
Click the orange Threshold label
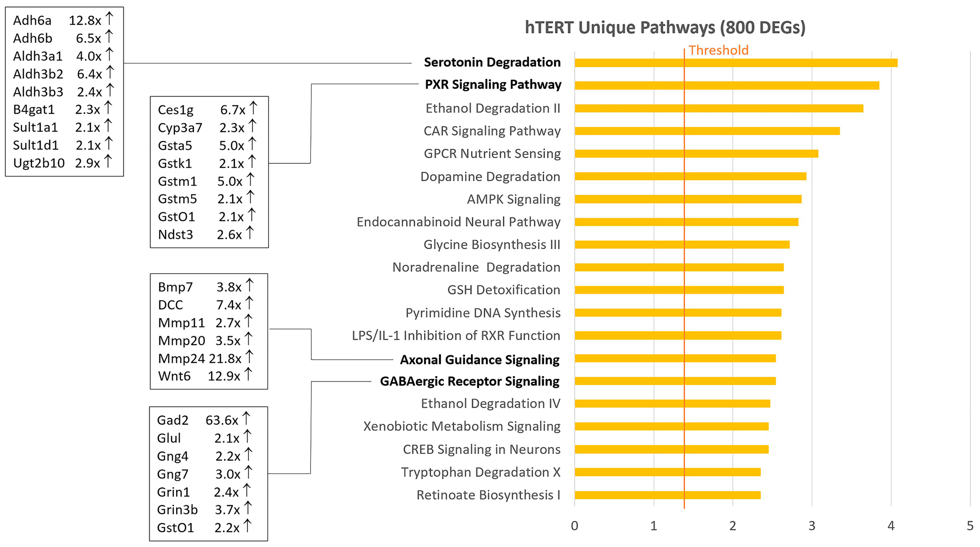[718, 50]
